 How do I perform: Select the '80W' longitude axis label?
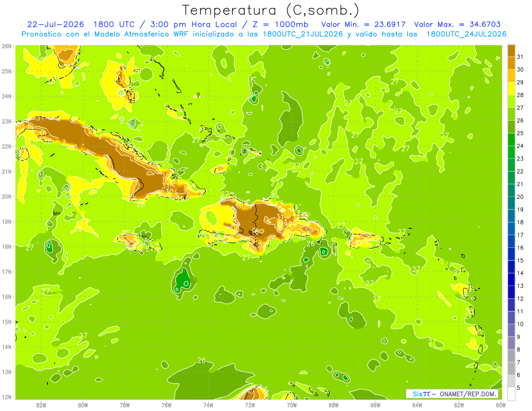[x=83, y=405]
